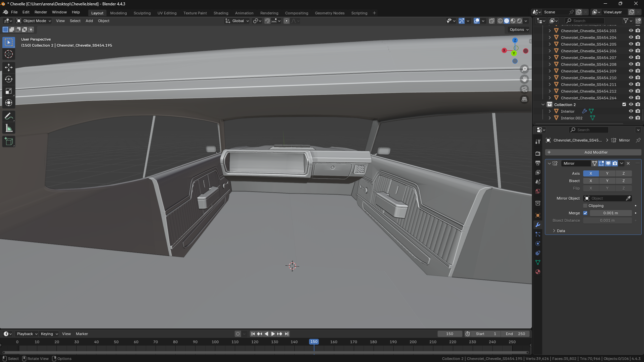The width and height of the screenshot is (644, 362).
Task: Open the Output properties tab
Action: [x=538, y=163]
